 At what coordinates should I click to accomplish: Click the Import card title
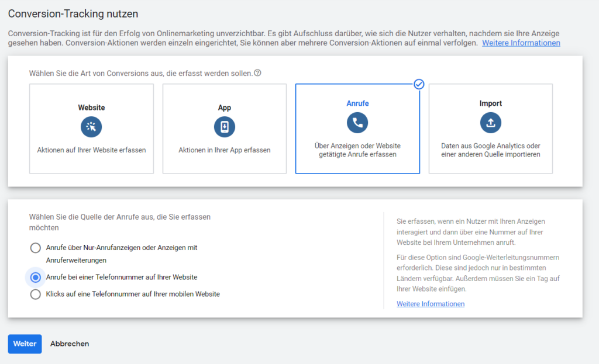(491, 103)
